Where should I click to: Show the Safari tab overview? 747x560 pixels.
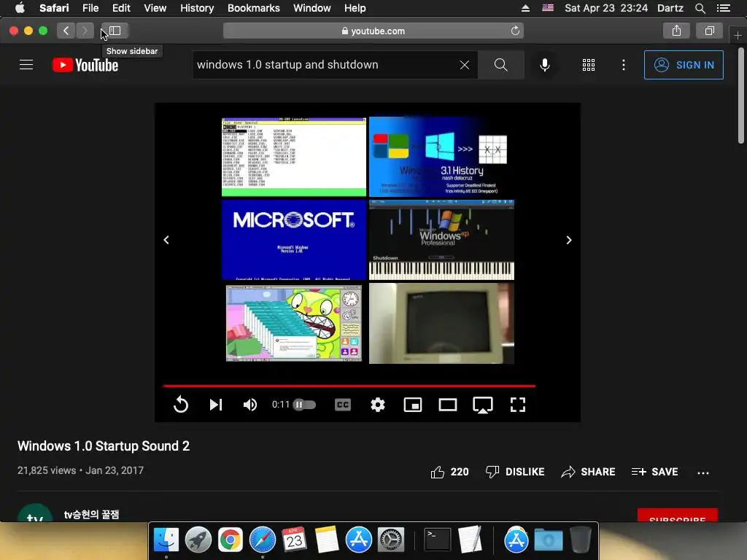point(709,31)
